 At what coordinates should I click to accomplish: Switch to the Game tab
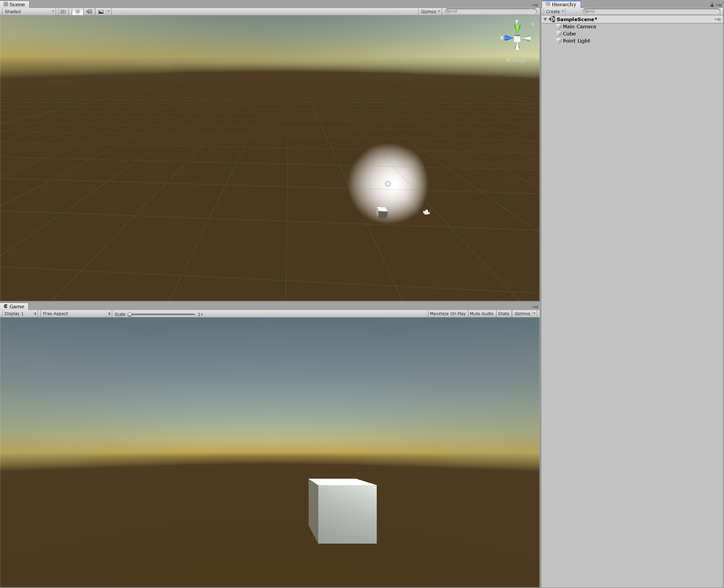point(15,306)
